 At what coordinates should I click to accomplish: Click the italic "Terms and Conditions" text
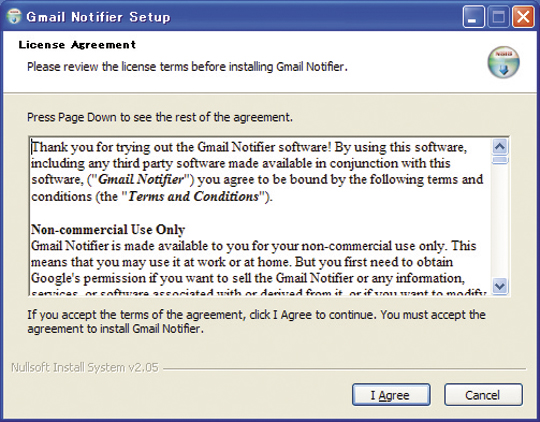(x=193, y=196)
